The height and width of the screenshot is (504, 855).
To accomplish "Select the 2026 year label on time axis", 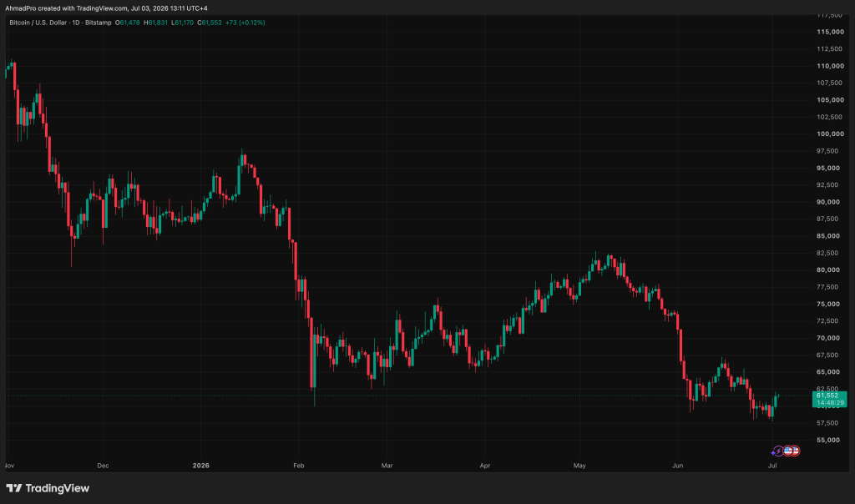I will pyautogui.click(x=200, y=466).
